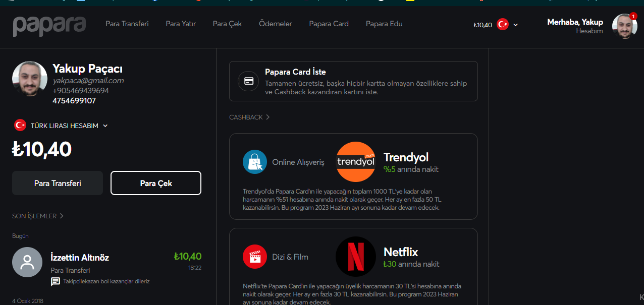Click İzzettin Altınöz's grey avatar icon

pos(27,262)
